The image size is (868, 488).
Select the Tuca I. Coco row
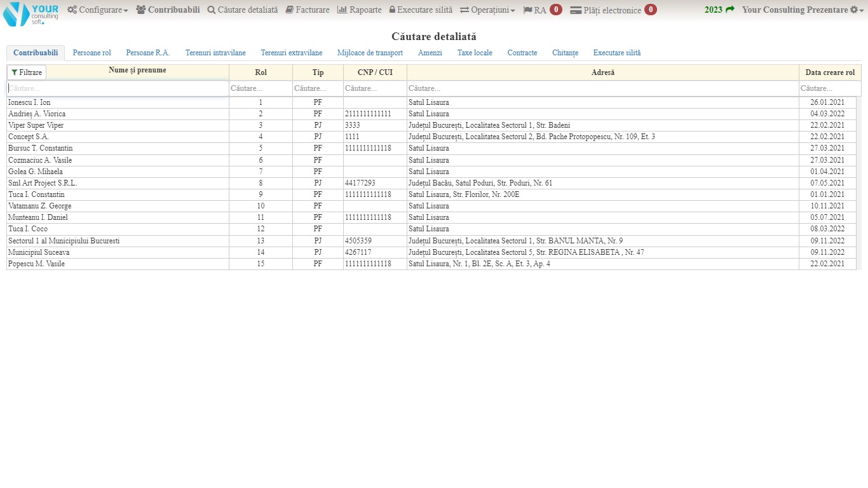[x=431, y=229]
